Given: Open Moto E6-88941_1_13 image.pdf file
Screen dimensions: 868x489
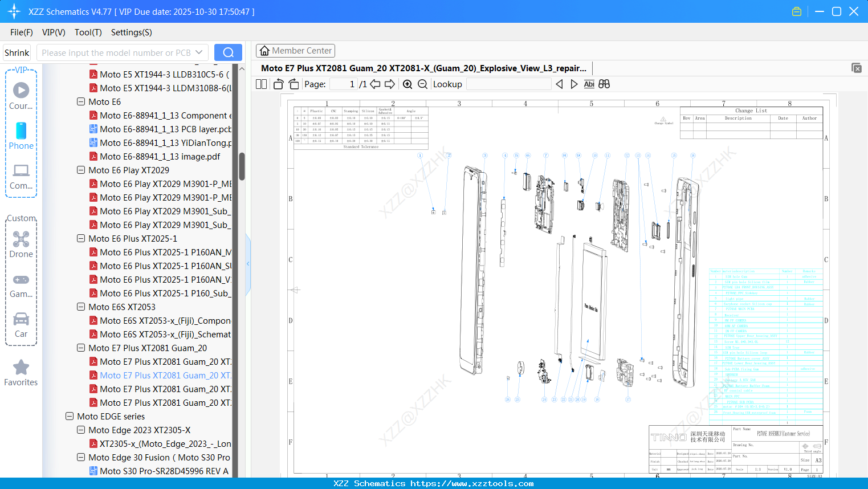Looking at the screenshot, I should (160, 157).
